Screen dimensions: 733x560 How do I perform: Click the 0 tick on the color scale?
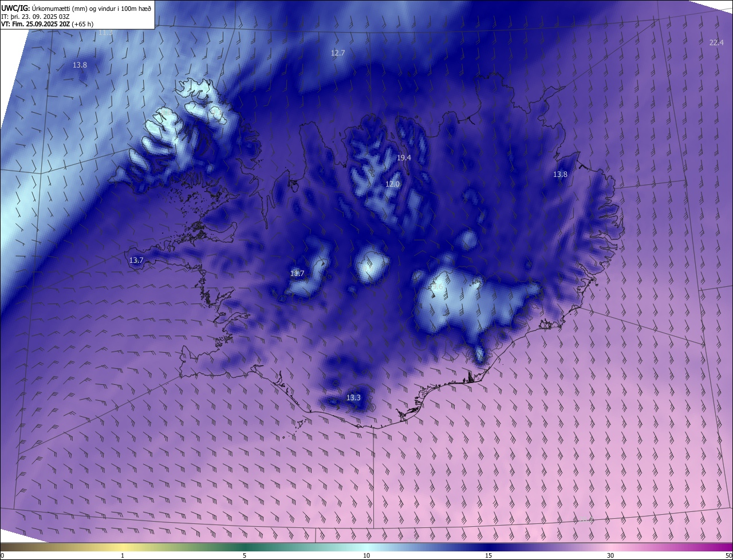point(2,555)
